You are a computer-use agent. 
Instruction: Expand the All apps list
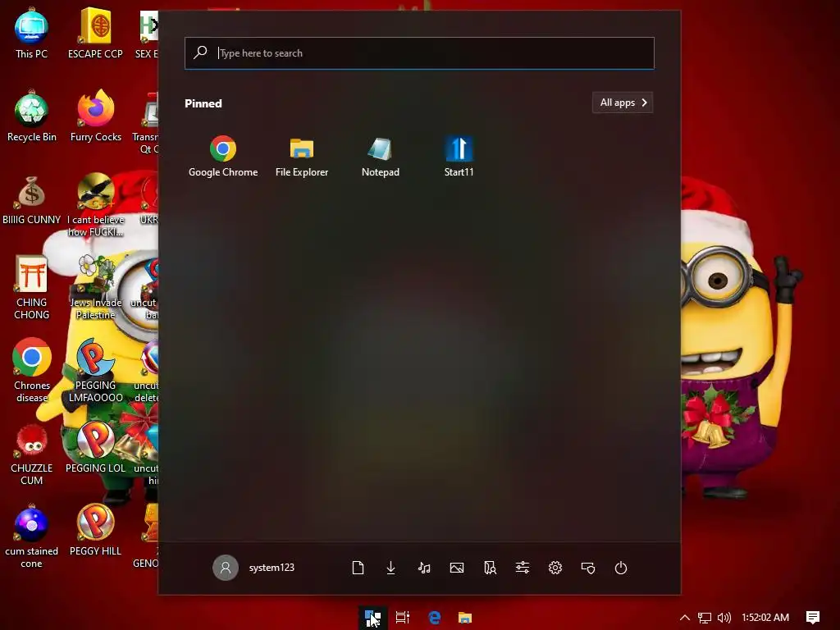[623, 103]
